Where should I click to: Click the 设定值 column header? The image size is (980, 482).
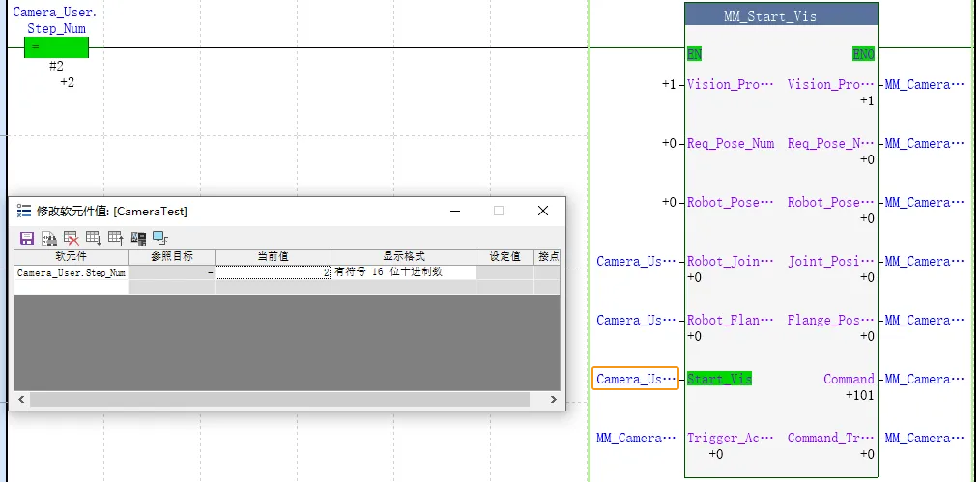[x=505, y=257]
